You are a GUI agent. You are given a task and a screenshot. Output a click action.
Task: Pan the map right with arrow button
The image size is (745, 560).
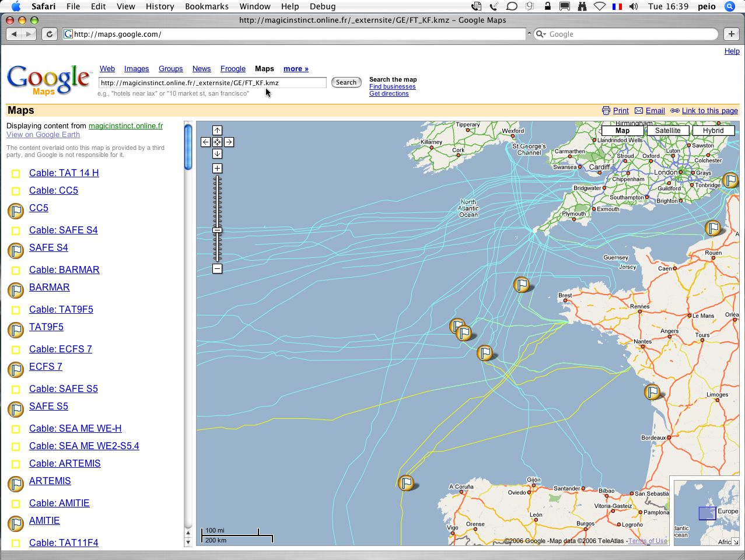[x=229, y=142]
